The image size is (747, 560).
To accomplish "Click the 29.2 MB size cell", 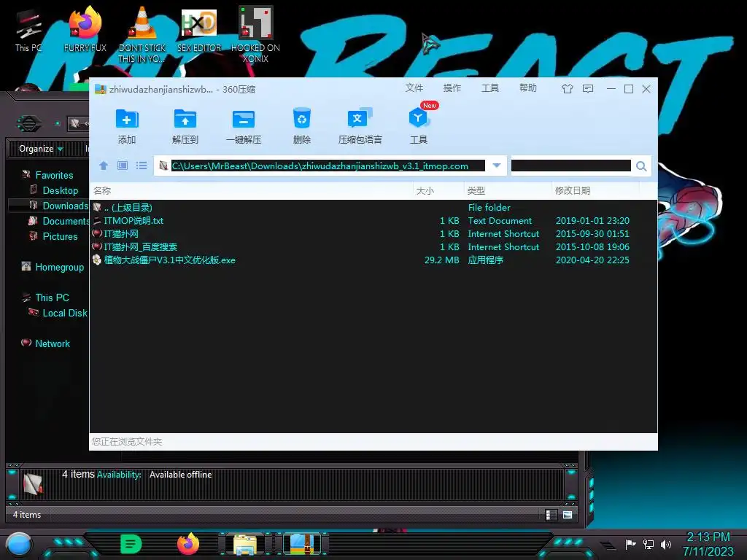I will tap(441, 260).
